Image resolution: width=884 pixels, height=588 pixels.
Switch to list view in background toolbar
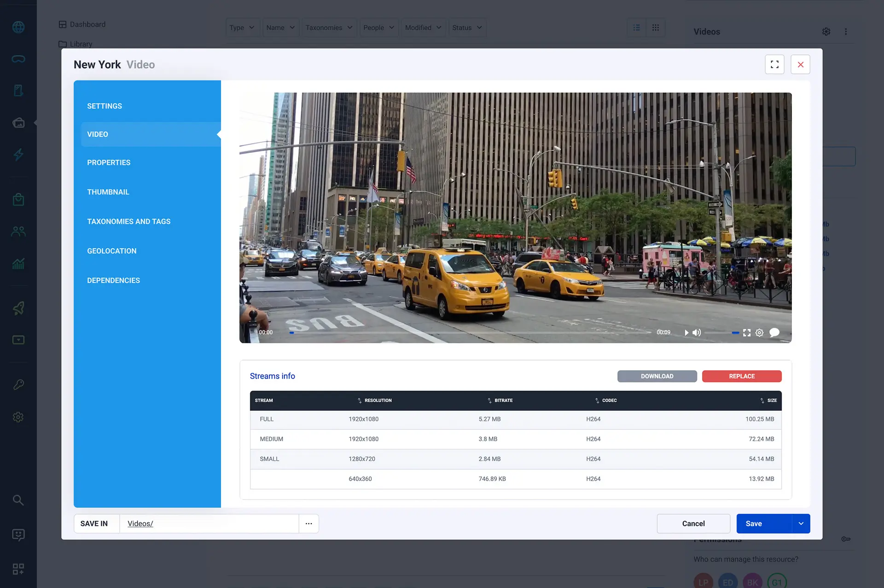click(636, 28)
